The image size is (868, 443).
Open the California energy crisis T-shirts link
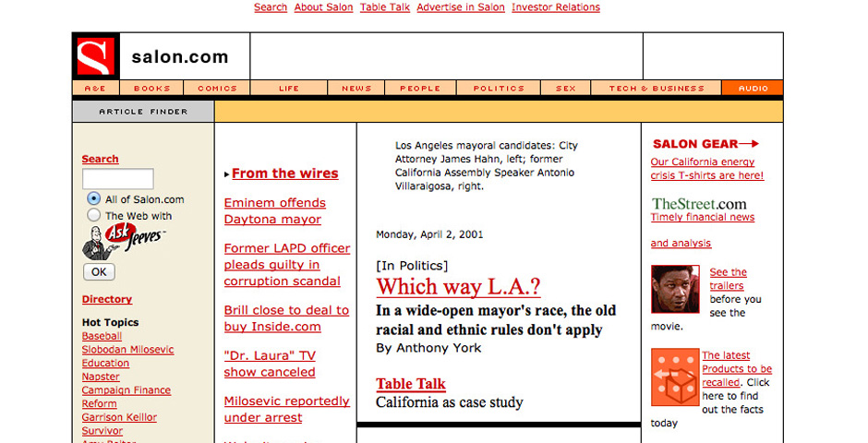707,168
